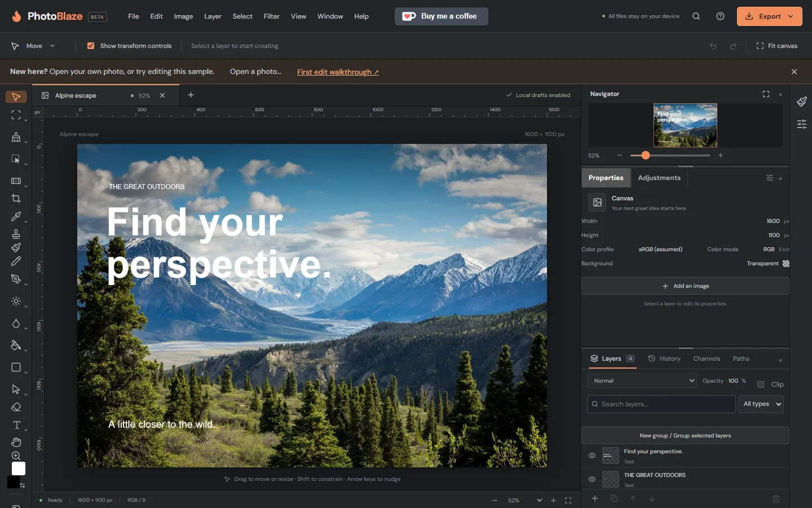Viewport: 812px width, 508px height.
Task: Click New group / Group selected layers
Action: (x=685, y=436)
